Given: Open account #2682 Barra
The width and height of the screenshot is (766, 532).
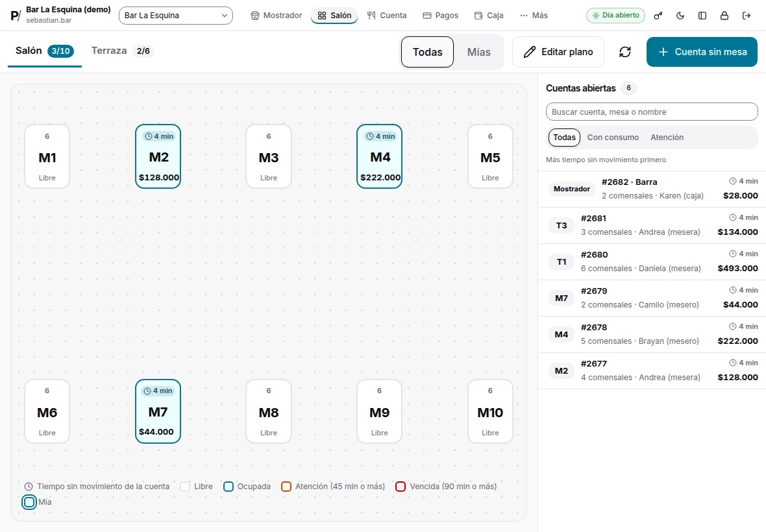Looking at the screenshot, I should (x=652, y=189).
